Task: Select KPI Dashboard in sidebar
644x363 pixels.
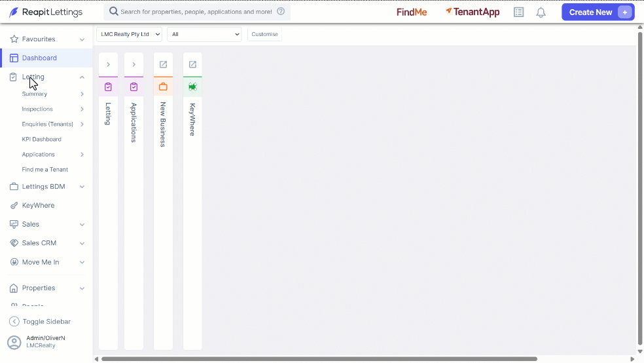Action: 41,140
